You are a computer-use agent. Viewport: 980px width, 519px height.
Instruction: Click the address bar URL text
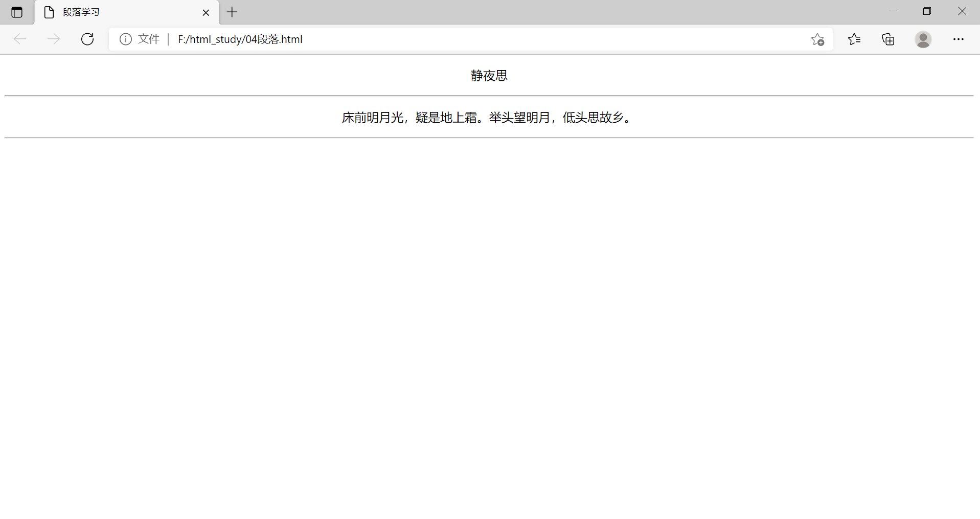240,39
